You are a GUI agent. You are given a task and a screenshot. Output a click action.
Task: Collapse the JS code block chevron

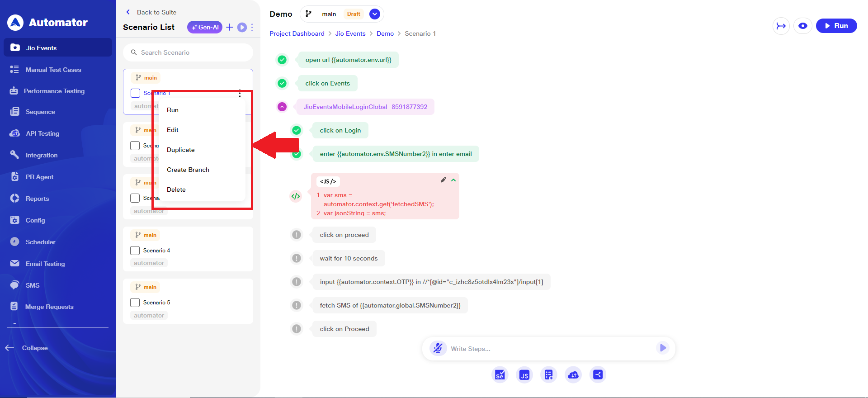coord(453,180)
